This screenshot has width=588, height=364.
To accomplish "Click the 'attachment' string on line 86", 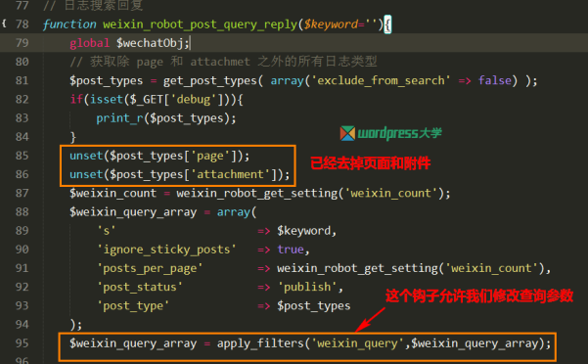I will tap(230, 174).
